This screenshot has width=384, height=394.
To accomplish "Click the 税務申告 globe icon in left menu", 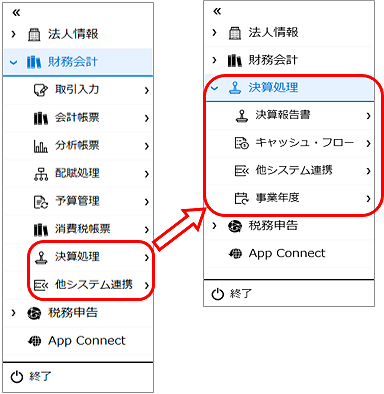I will (34, 313).
